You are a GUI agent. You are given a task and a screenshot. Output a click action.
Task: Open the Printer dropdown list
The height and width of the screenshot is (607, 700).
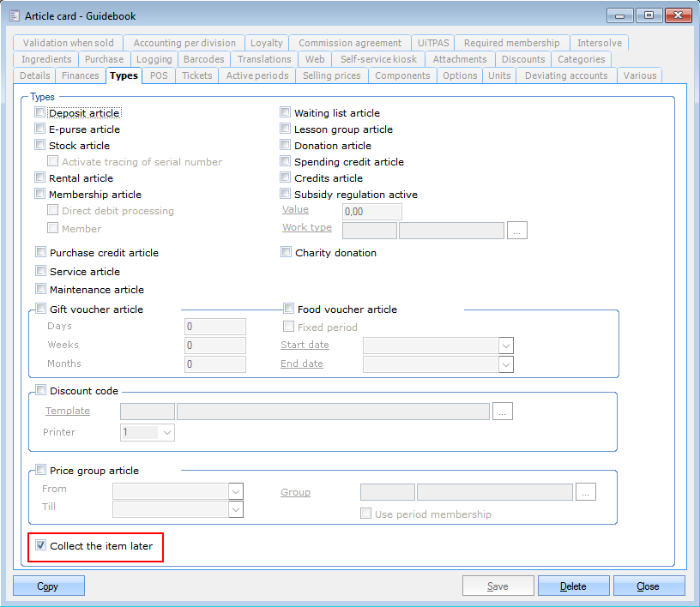pyautogui.click(x=166, y=433)
